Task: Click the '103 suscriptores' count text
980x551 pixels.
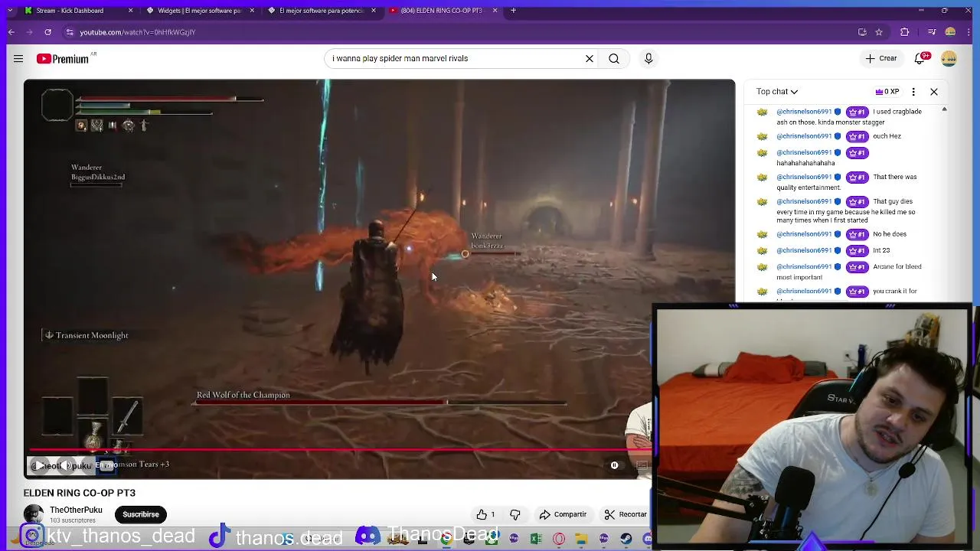Action: tap(73, 520)
